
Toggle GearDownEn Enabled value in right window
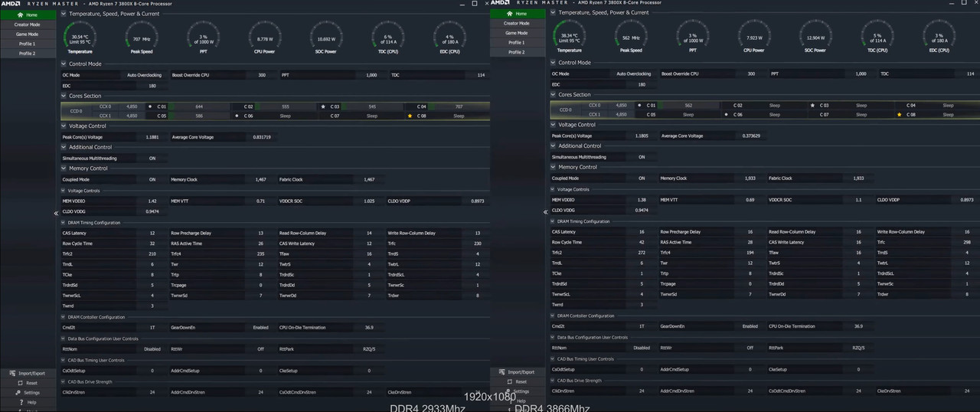[x=750, y=326]
